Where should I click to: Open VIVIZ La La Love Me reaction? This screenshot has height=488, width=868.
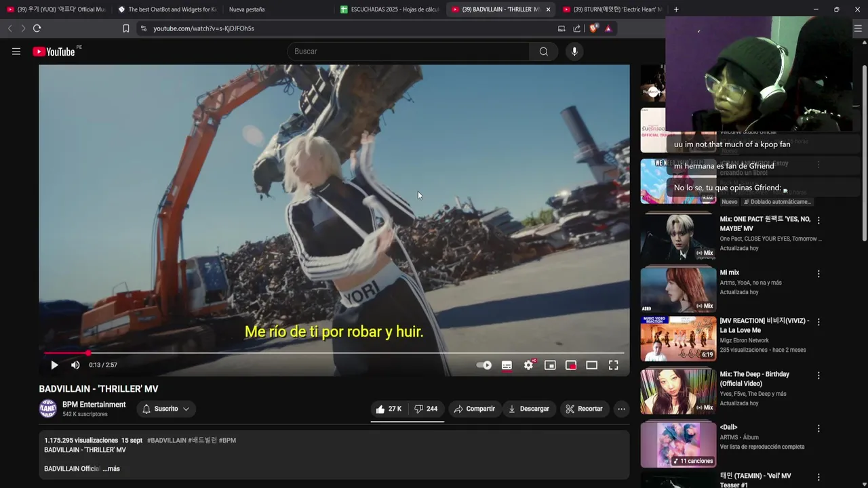click(x=678, y=339)
